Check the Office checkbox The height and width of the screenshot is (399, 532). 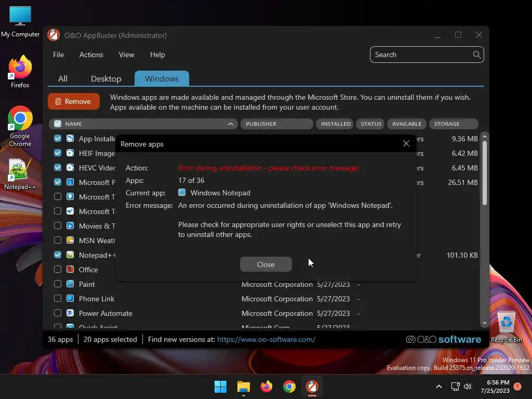[x=58, y=270]
